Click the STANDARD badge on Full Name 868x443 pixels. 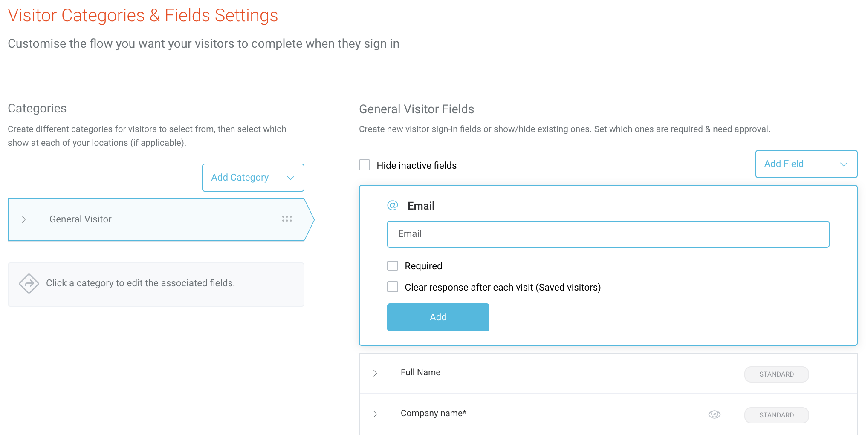tap(776, 374)
